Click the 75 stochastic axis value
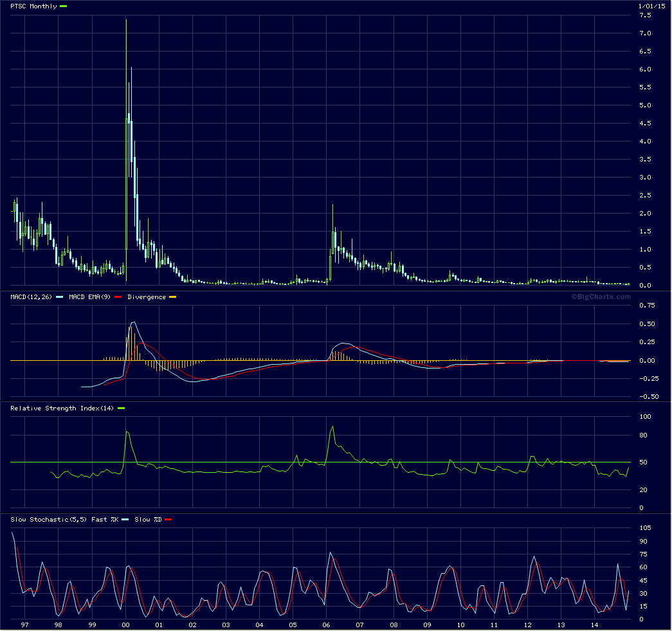Screen dimensions: 672x631 (643, 554)
